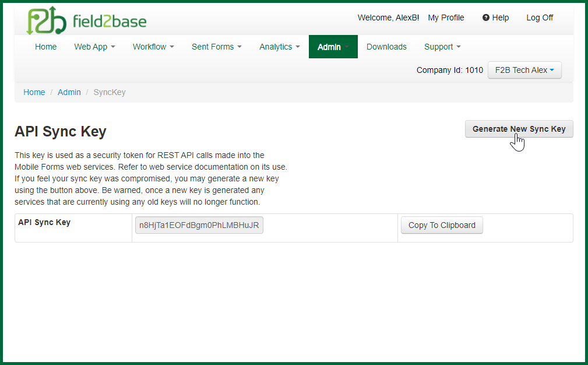Click Welcome, AlexB! greeting text
Image resolution: width=588 pixels, height=365 pixels.
(x=388, y=17)
